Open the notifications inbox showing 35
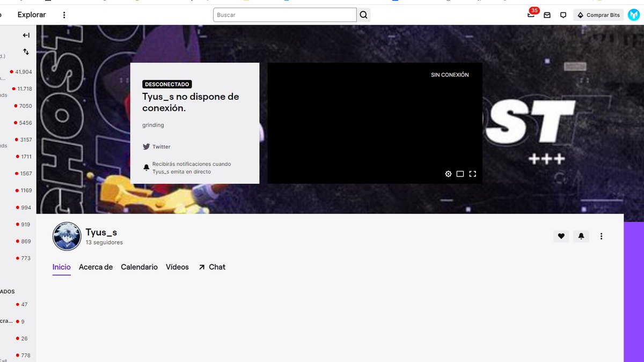The image size is (644, 362). tap(531, 15)
